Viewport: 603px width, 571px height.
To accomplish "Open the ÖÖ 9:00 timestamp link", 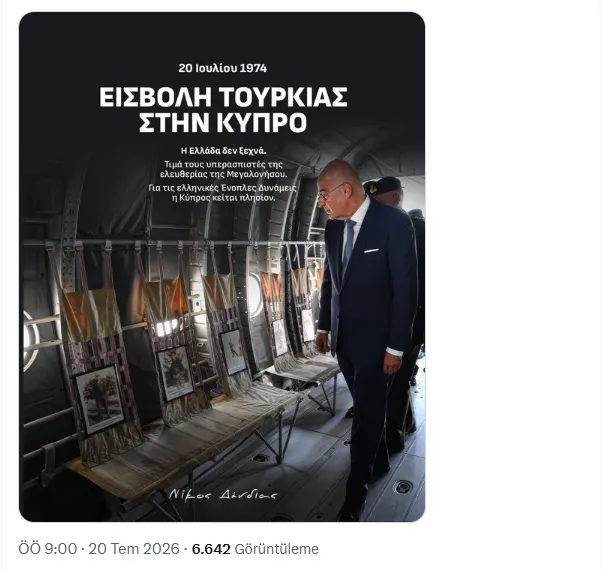I will click(x=48, y=549).
